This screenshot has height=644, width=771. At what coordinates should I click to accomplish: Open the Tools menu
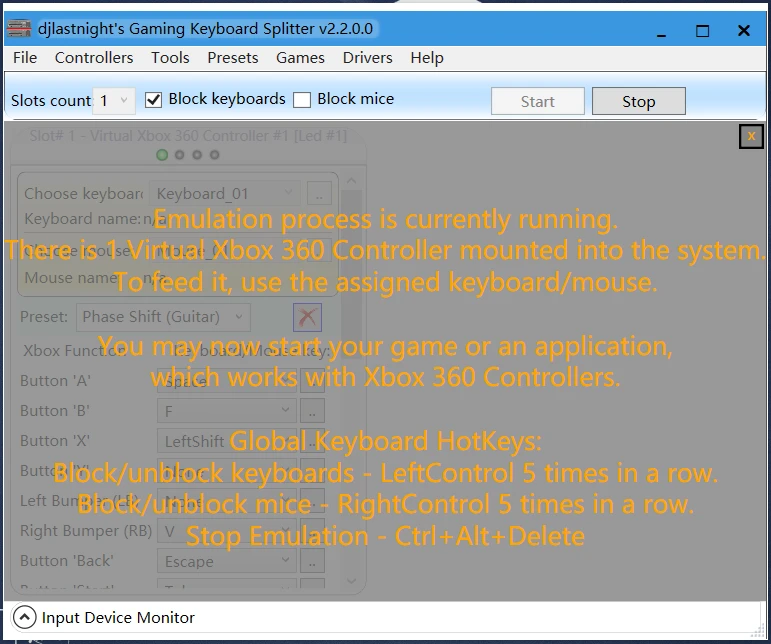click(170, 58)
